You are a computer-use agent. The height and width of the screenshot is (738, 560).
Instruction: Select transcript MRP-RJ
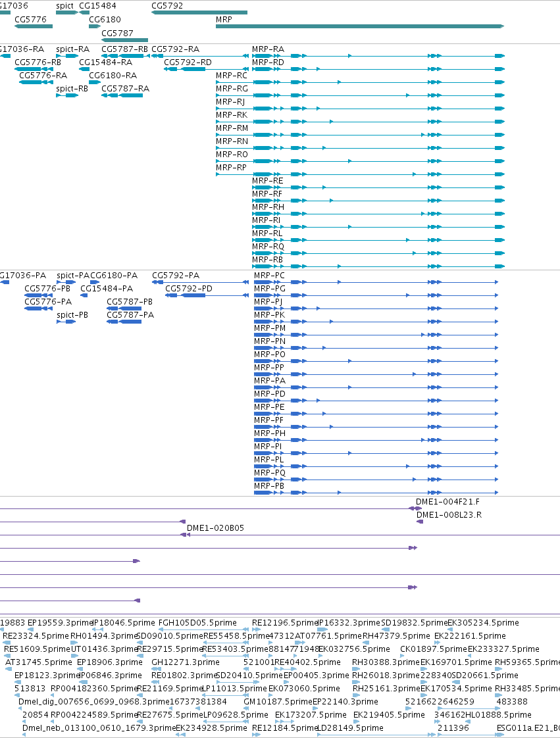pyautogui.click(x=230, y=102)
